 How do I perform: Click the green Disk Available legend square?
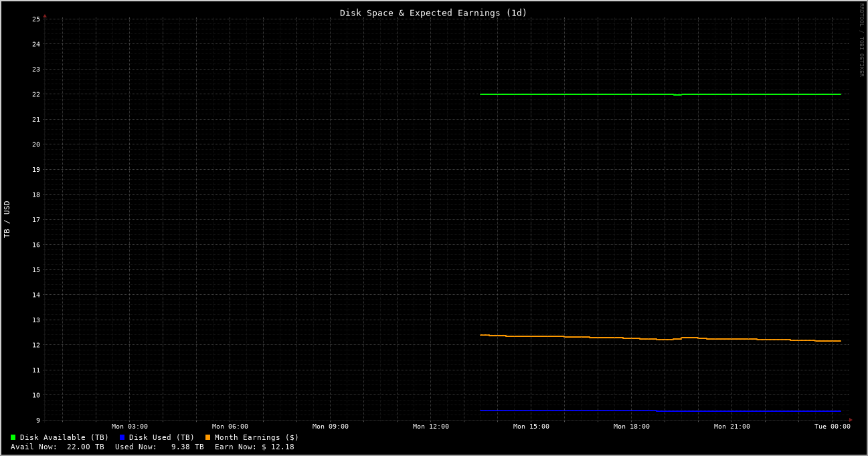[x=12, y=437]
